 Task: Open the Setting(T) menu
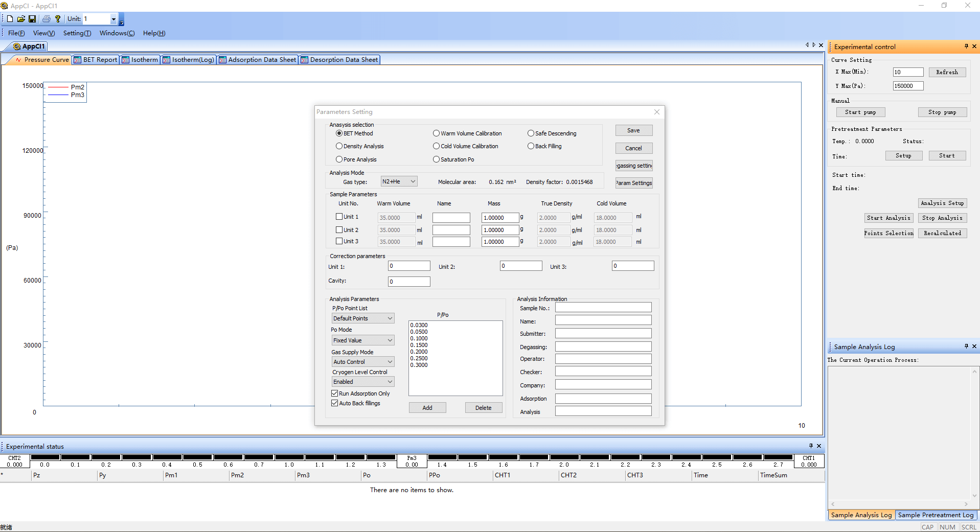coord(77,33)
